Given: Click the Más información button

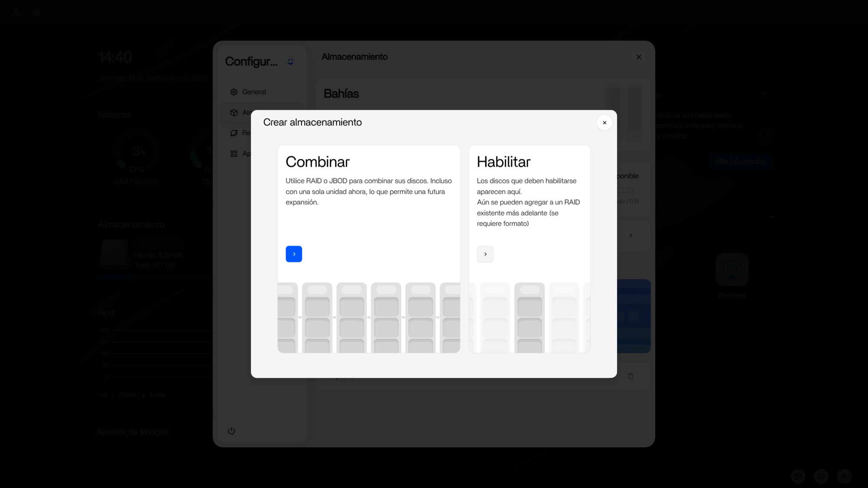Looking at the screenshot, I should point(740,161).
